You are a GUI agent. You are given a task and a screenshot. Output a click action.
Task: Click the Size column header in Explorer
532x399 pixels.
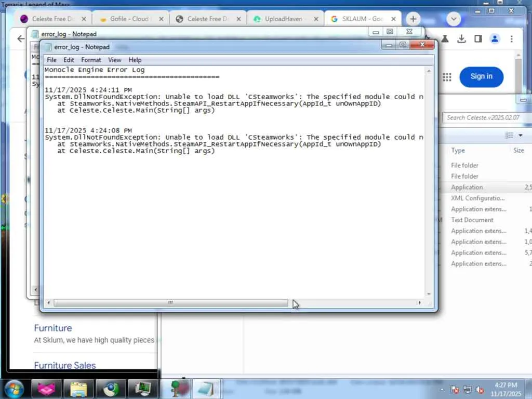coord(519,150)
